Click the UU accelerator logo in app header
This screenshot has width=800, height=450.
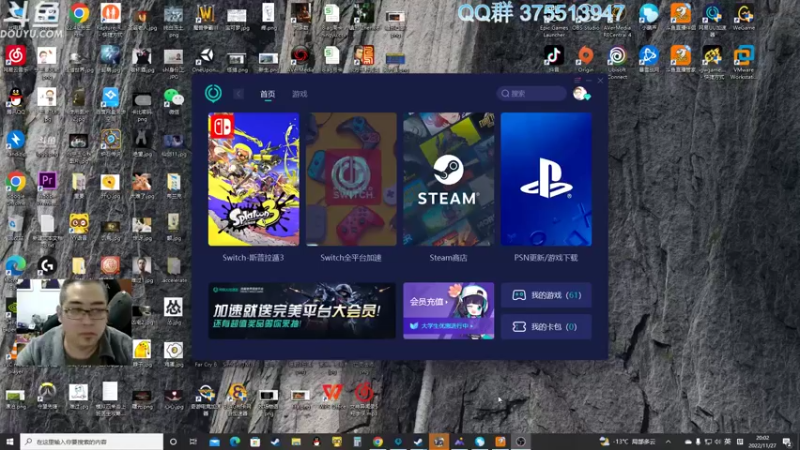(213, 93)
